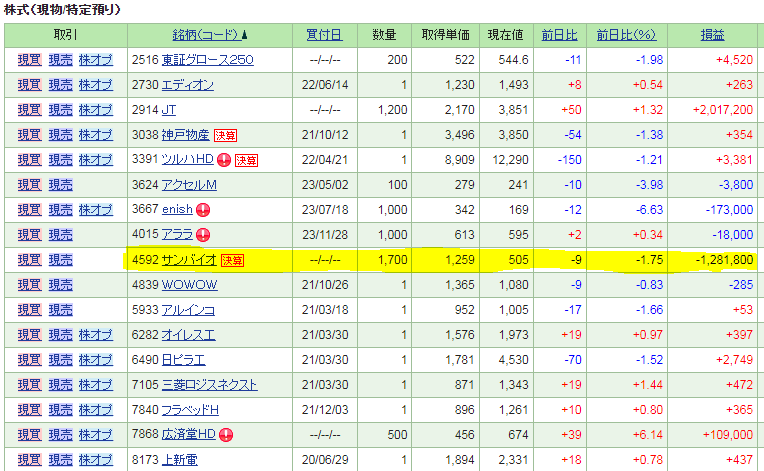Open the 広済堂HD stock link

189,434
